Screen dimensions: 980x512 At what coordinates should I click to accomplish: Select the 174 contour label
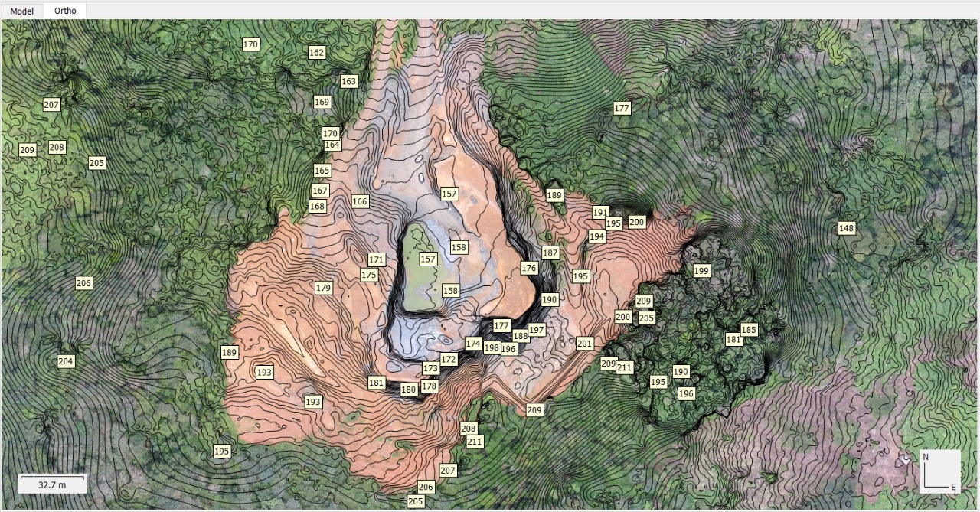pyautogui.click(x=473, y=344)
